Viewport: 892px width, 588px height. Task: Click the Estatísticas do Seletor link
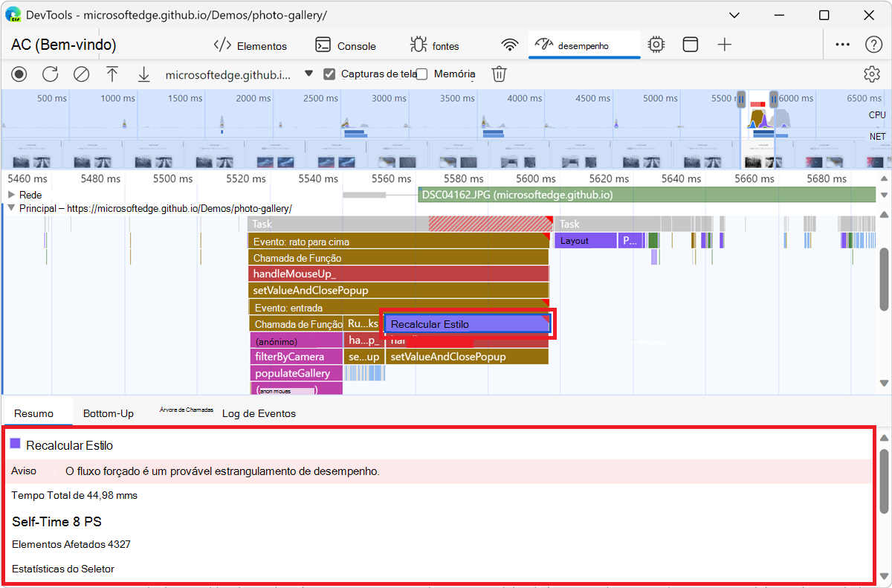[x=63, y=569]
